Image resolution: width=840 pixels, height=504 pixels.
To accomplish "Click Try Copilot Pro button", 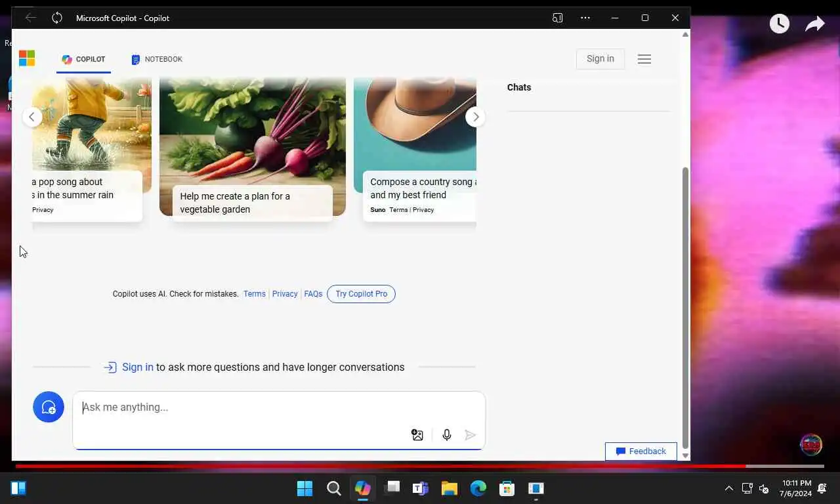I will pyautogui.click(x=361, y=294).
